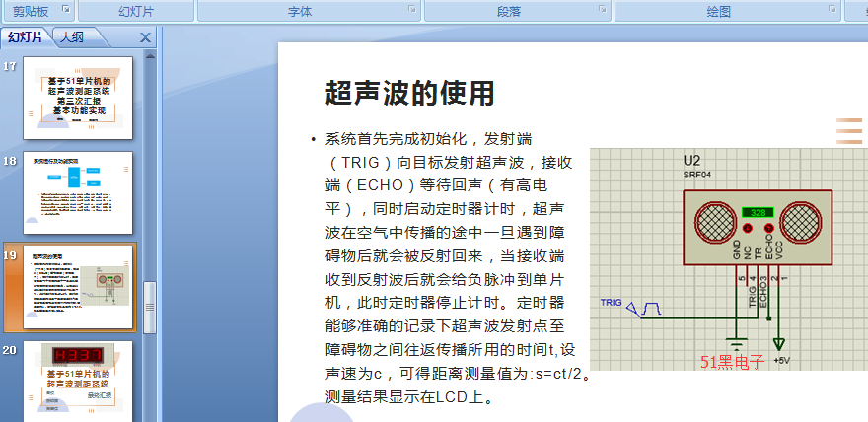The height and width of the screenshot is (422, 868).
Task: Close the slides/outline pane with X
Action: pos(145,37)
